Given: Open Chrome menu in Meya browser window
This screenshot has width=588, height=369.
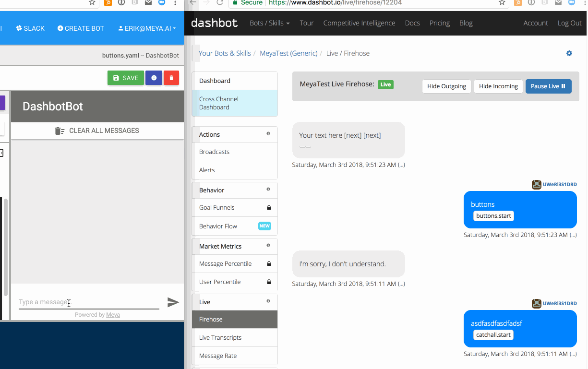Looking at the screenshot, I should pos(175,2).
